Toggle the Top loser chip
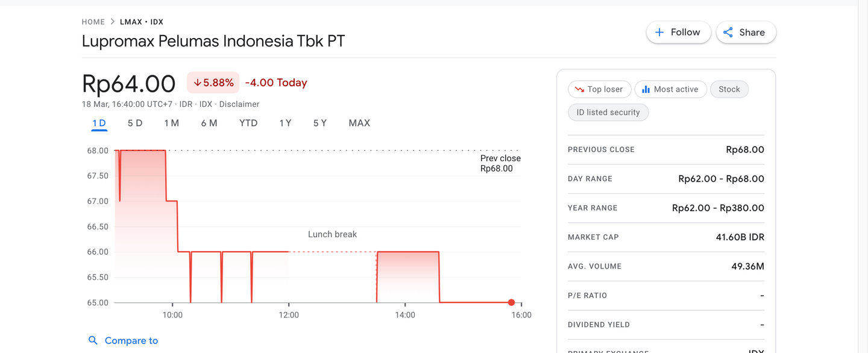This screenshot has height=353, width=868. coord(599,89)
